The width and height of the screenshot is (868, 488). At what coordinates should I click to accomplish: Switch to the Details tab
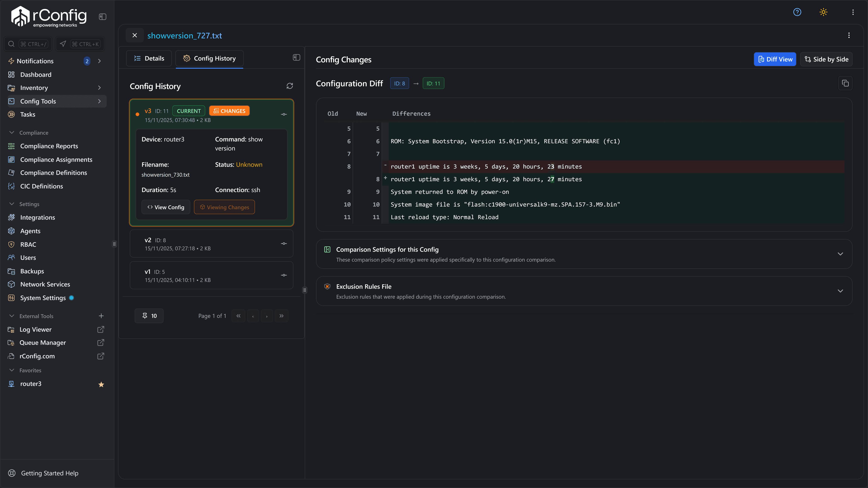click(149, 58)
